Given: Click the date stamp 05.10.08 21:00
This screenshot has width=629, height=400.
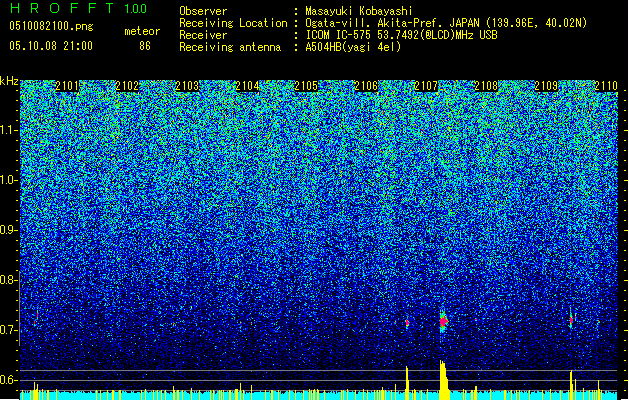Looking at the screenshot, I should (x=51, y=46).
